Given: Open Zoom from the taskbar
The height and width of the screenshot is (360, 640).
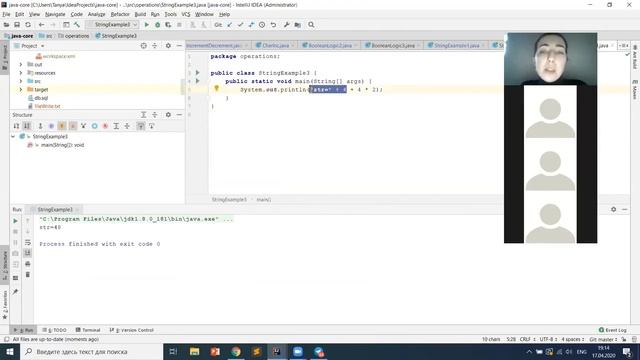Looking at the screenshot, I should [x=298, y=351].
